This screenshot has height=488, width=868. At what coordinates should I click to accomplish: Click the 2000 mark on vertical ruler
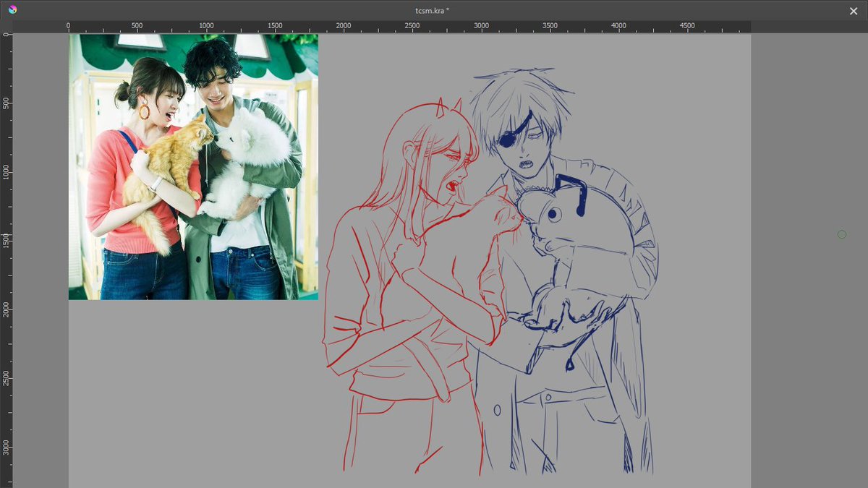[x=7, y=311]
